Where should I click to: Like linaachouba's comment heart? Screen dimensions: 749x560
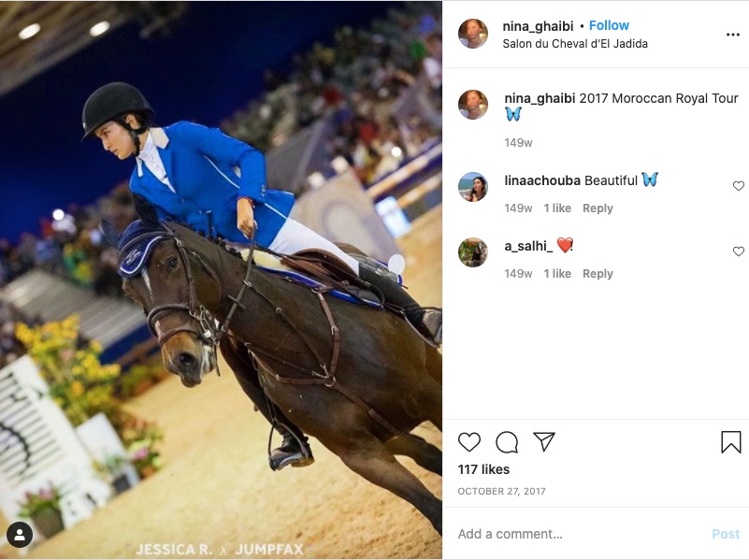(739, 186)
